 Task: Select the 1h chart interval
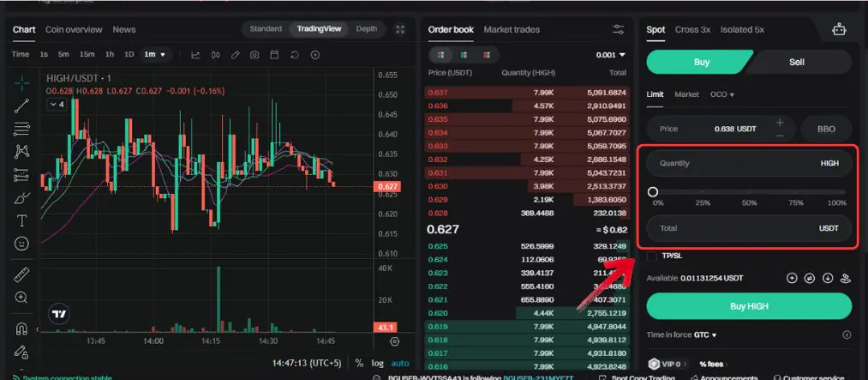click(x=110, y=55)
